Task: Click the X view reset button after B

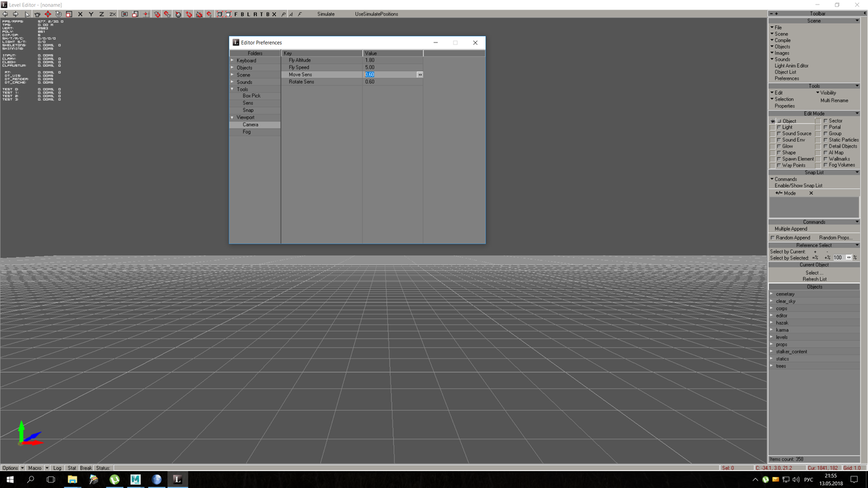Action: [274, 14]
